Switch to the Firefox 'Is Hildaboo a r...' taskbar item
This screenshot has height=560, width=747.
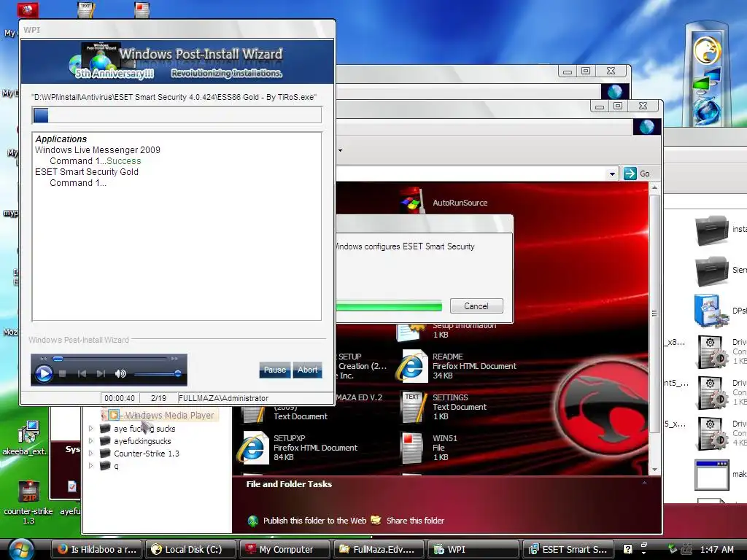[97, 550]
